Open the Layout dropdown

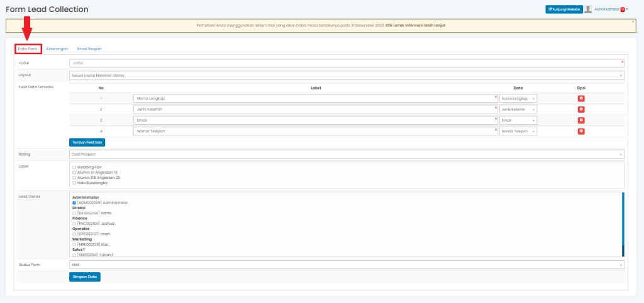point(347,76)
